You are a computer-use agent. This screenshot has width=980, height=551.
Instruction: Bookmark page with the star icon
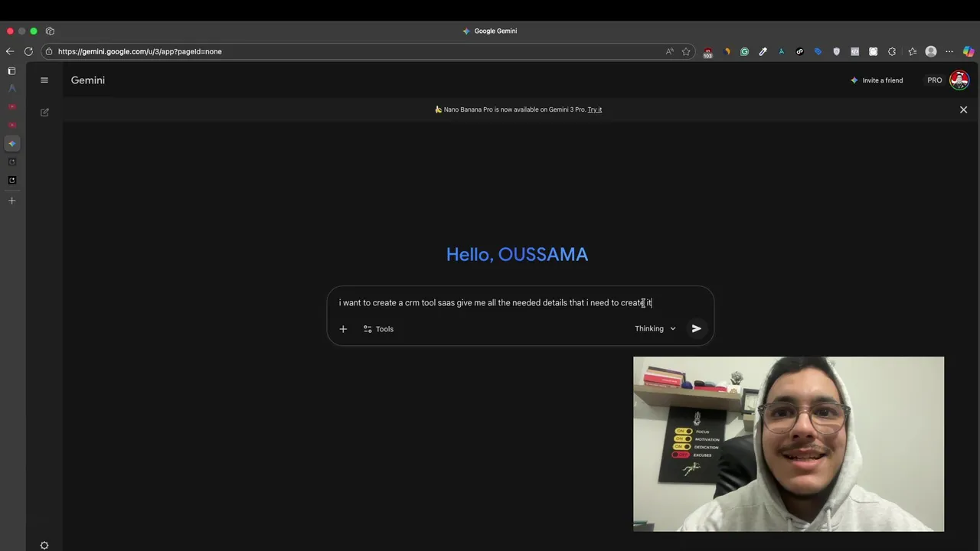686,51
